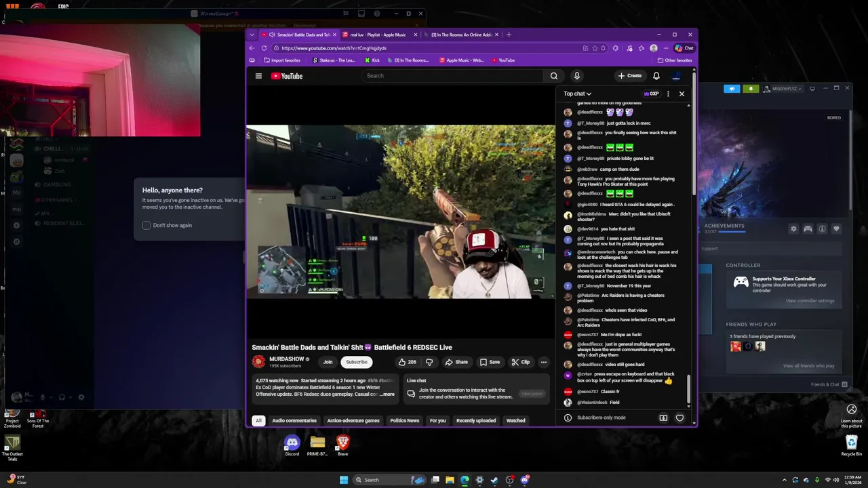This screenshot has width=868, height=488.
Task: Refresh the browser page
Action: pos(264,48)
